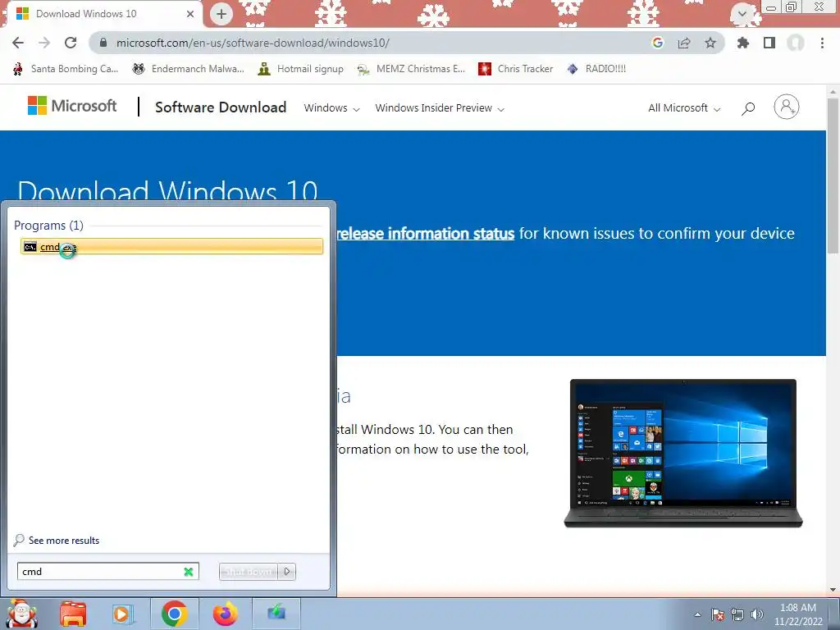Click the page vertical scrollbar thumb
This screenshot has height=630, width=840.
tap(833, 176)
